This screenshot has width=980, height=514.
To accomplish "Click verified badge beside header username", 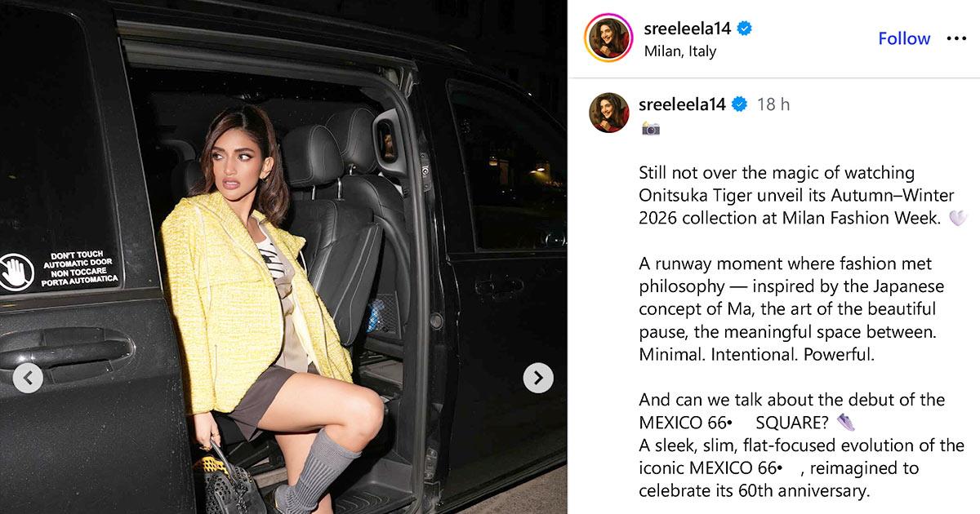I will click(744, 29).
